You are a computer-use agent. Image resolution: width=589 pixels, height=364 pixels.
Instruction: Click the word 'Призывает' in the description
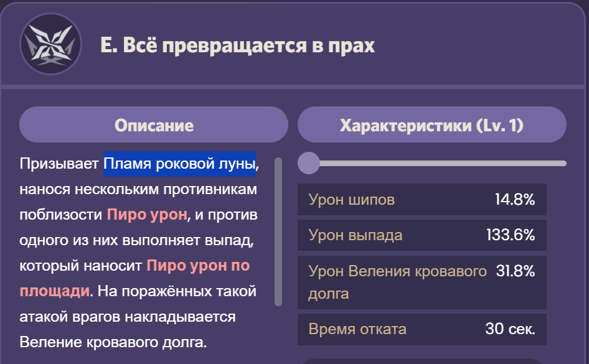tap(59, 164)
